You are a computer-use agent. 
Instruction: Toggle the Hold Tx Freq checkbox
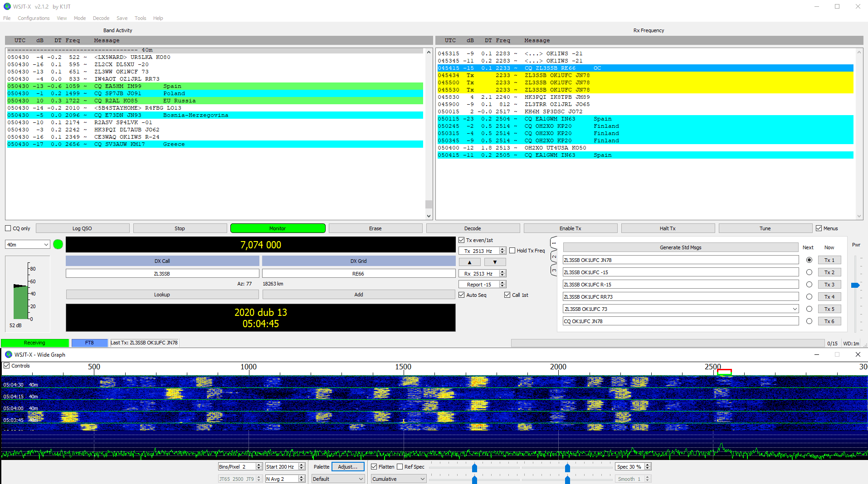click(x=512, y=251)
